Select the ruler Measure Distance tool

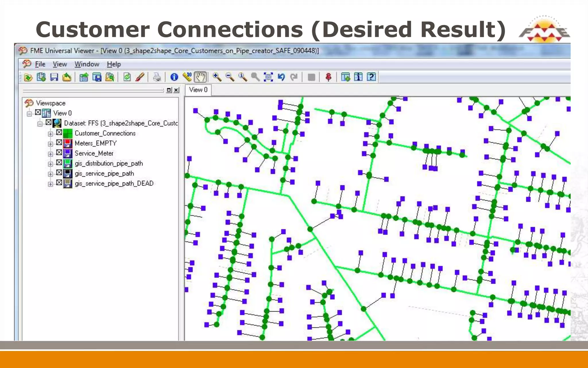click(x=187, y=77)
